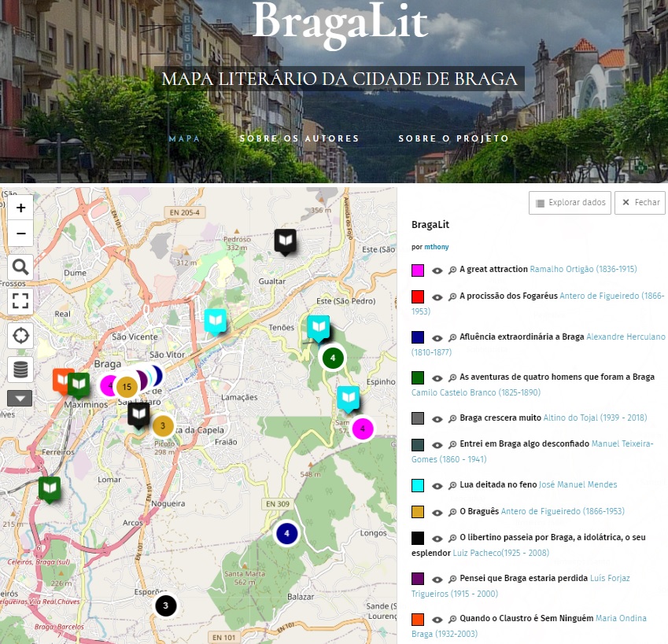The height and width of the screenshot is (644, 668).
Task: Click the black book marker near Gualtar
Action: click(285, 240)
